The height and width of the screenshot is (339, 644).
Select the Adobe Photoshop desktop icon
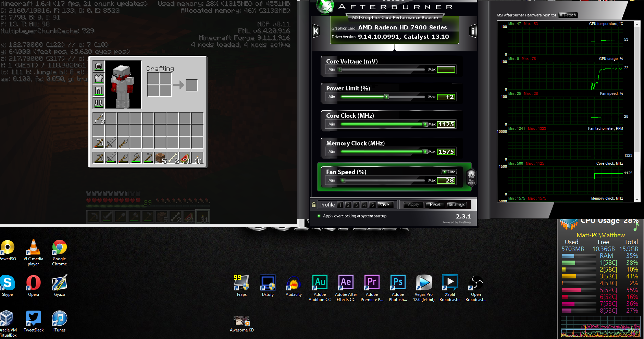tap(398, 288)
